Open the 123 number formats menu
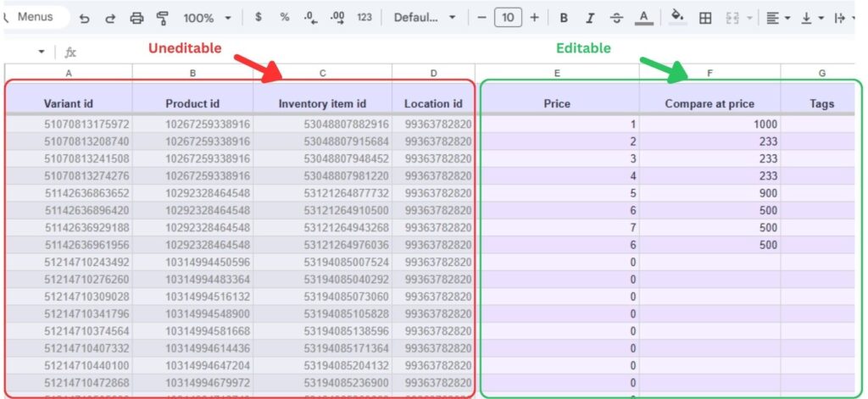The image size is (868, 399). (x=364, y=17)
